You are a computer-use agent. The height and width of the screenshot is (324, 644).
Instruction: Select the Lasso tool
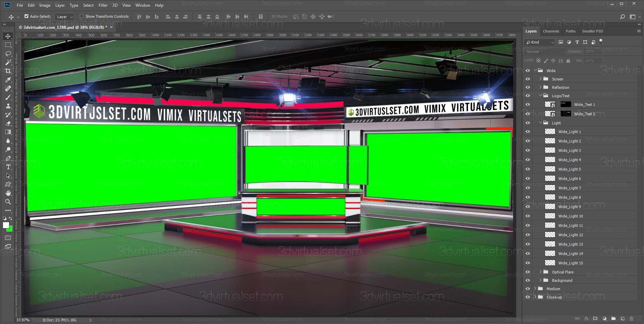pyautogui.click(x=8, y=54)
